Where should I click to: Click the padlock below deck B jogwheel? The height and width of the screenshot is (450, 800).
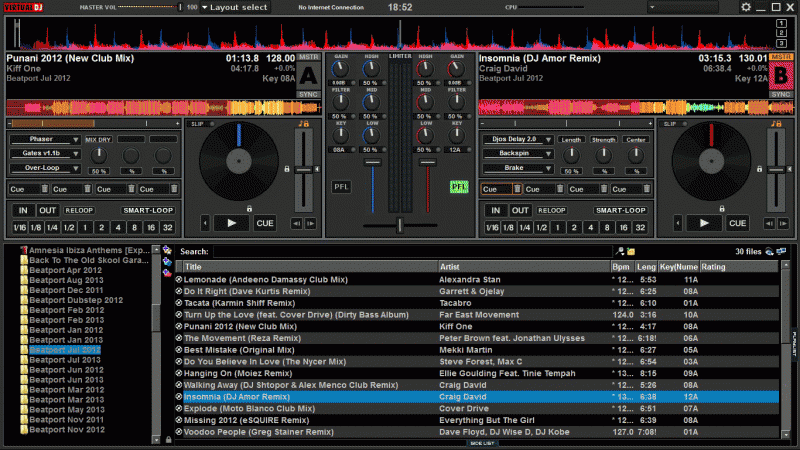point(721,209)
